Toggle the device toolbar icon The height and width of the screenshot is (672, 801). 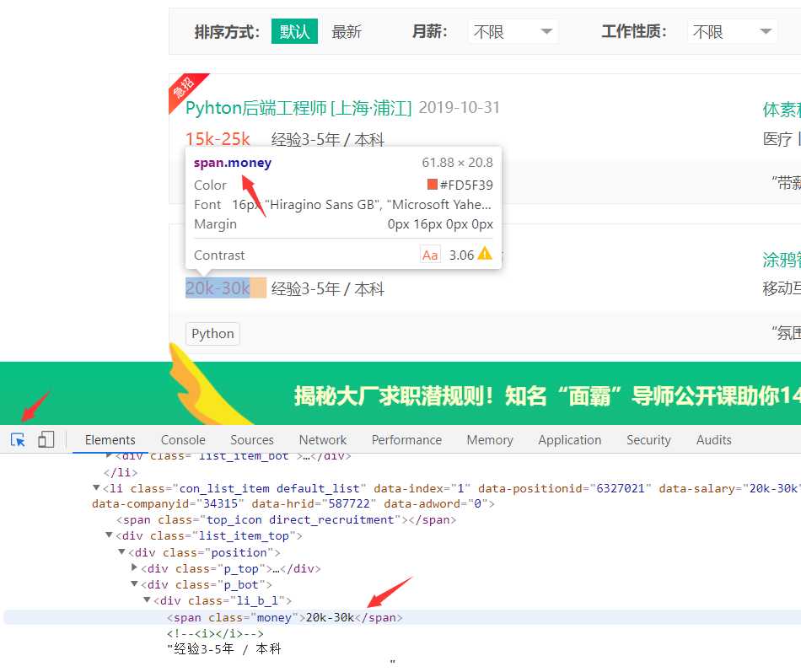(x=46, y=439)
